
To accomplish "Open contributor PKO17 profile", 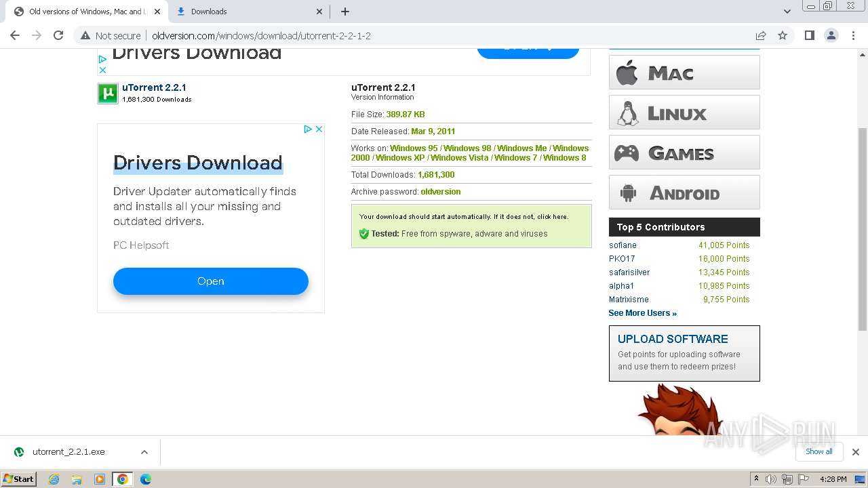I will (622, 259).
